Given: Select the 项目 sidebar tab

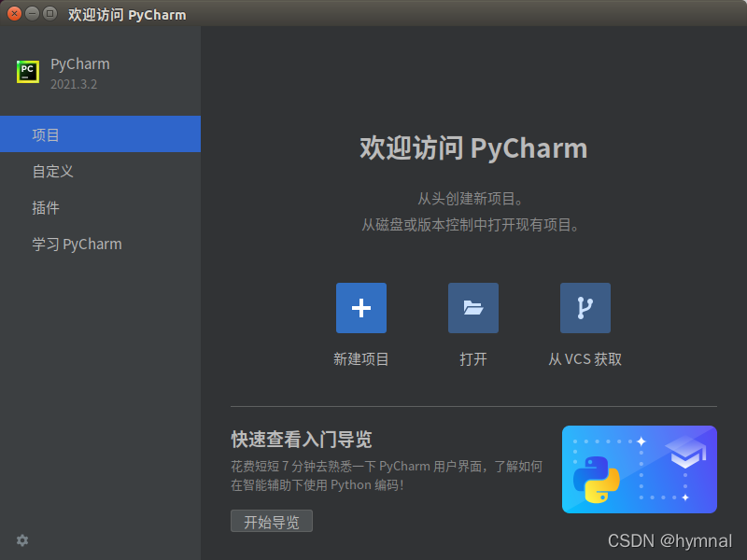Looking at the screenshot, I should (x=100, y=134).
